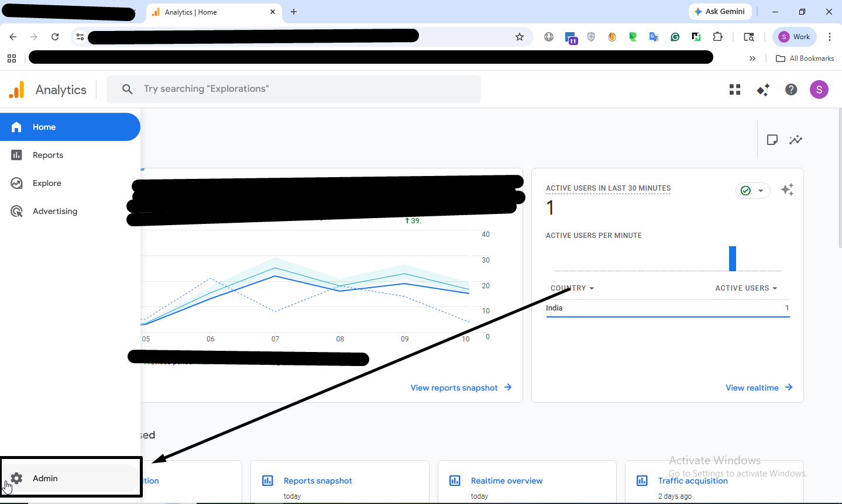842x504 pixels.
Task: Select the India row in realtime table
Action: [x=668, y=308]
